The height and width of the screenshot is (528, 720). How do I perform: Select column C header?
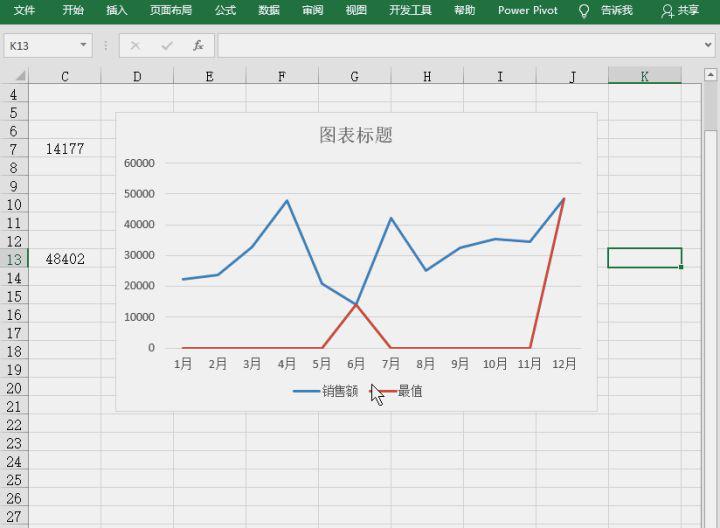click(x=65, y=76)
